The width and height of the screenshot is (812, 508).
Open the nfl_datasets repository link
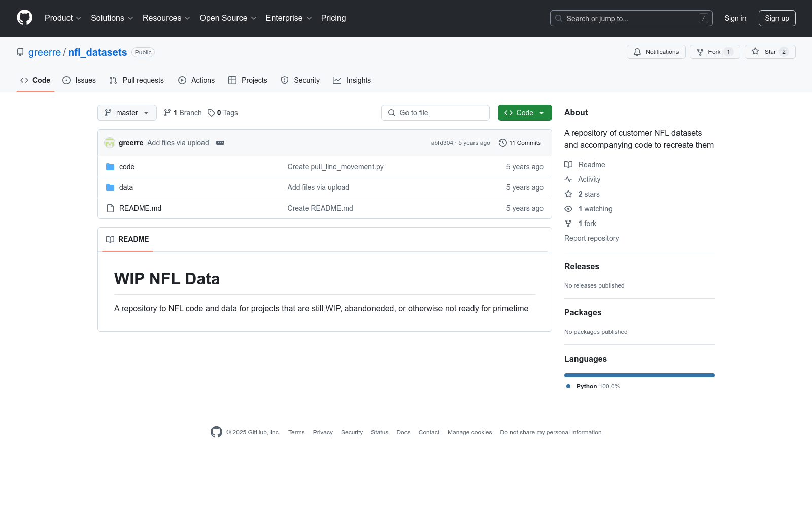pyautogui.click(x=97, y=52)
